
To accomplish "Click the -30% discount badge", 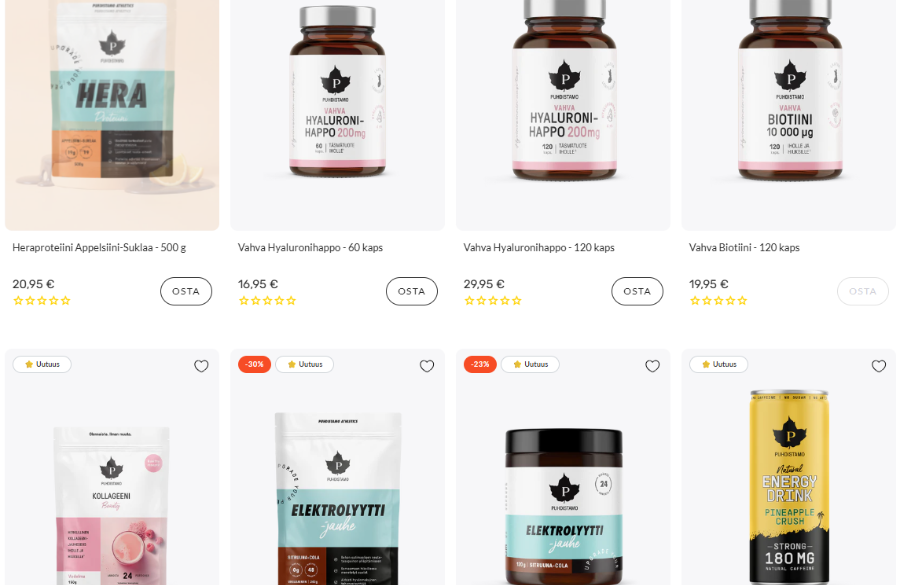I will (x=254, y=365).
